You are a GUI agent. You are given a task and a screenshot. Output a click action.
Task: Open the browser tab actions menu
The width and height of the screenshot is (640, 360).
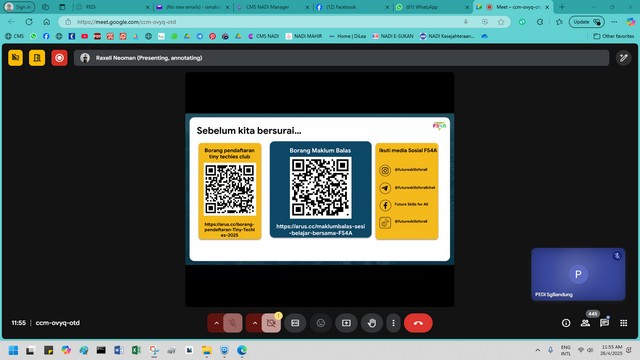62,7
